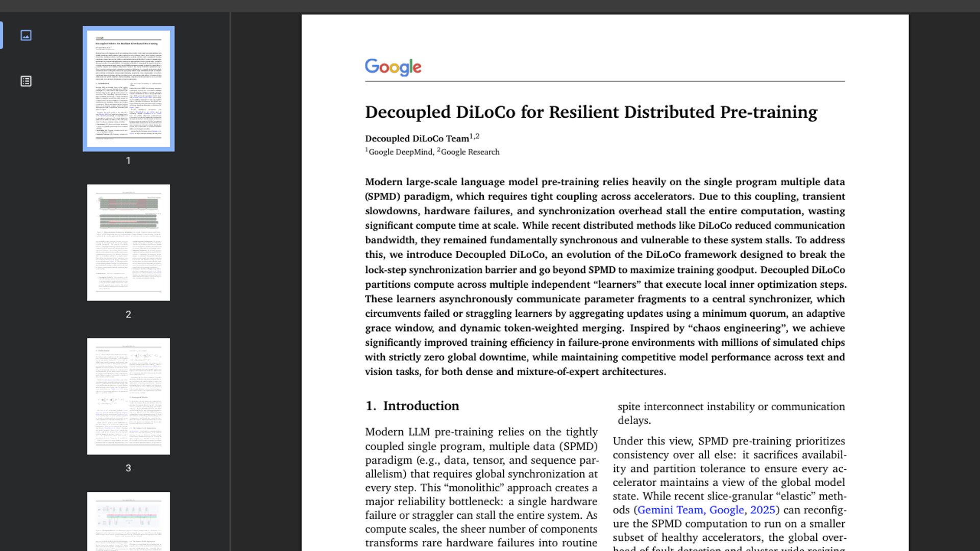
Task: Click the dark toolbar strip at top
Action: 490,6
